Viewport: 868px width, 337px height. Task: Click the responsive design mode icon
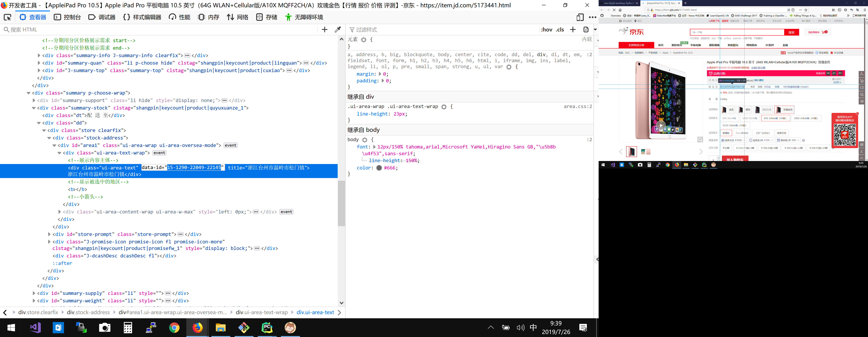coord(580,17)
